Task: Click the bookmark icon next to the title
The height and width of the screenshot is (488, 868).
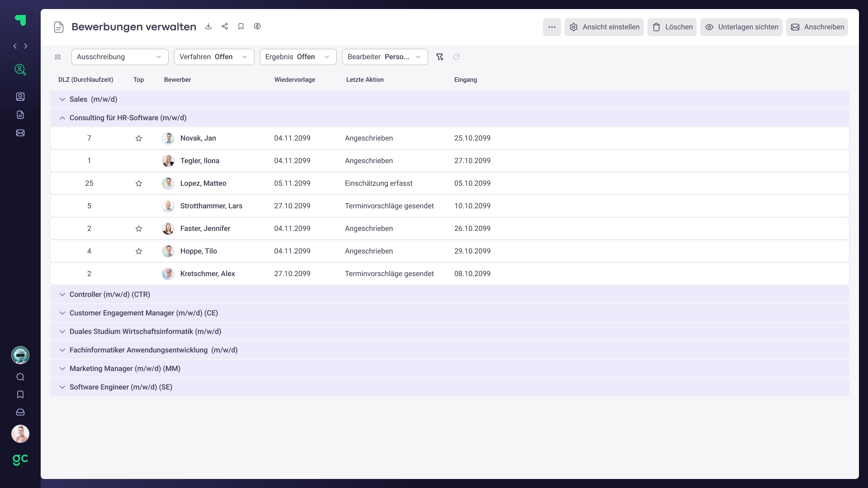Action: point(241,27)
